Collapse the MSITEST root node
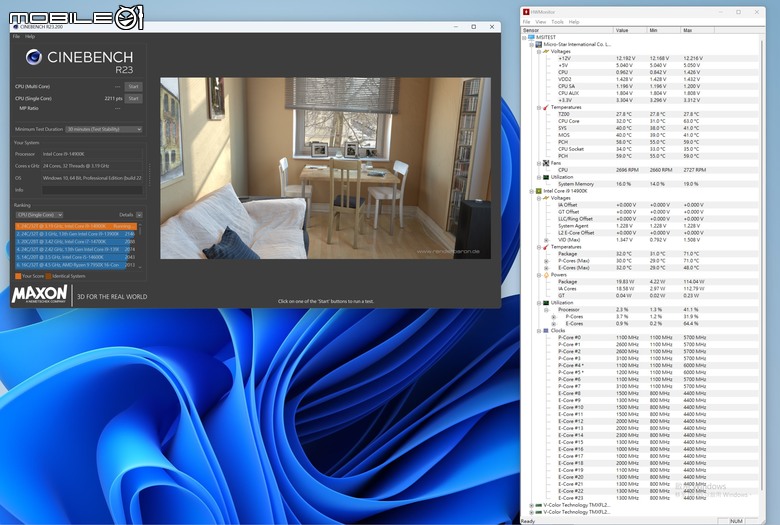Viewport: 780px width, 525px height. click(524, 38)
